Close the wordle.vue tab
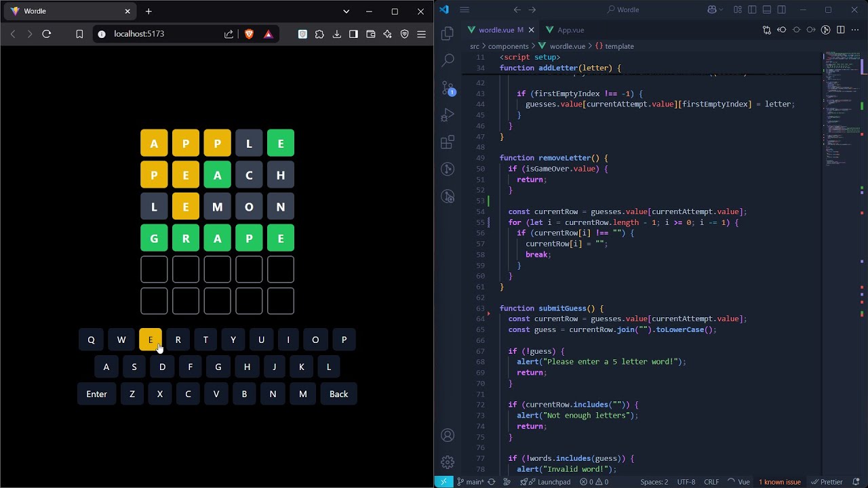The image size is (868, 488). [x=531, y=30]
